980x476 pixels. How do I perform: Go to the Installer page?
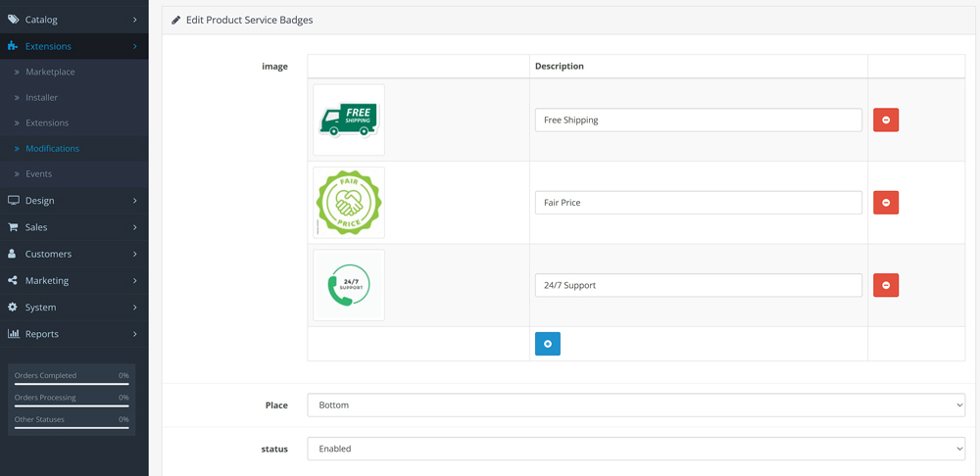tap(41, 97)
